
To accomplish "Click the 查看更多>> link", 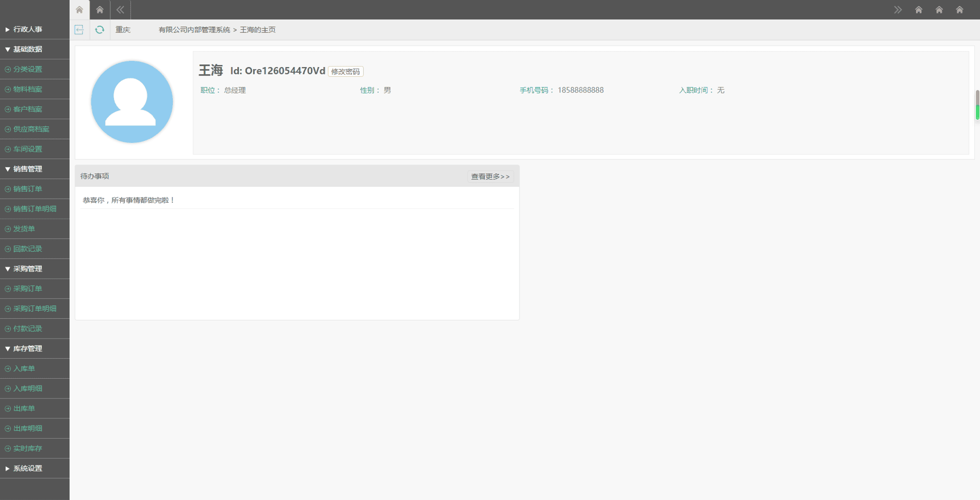I will (490, 176).
